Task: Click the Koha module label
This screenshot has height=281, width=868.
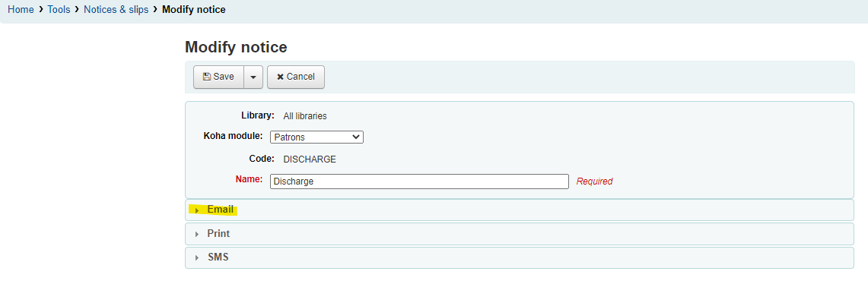Action: tap(233, 136)
